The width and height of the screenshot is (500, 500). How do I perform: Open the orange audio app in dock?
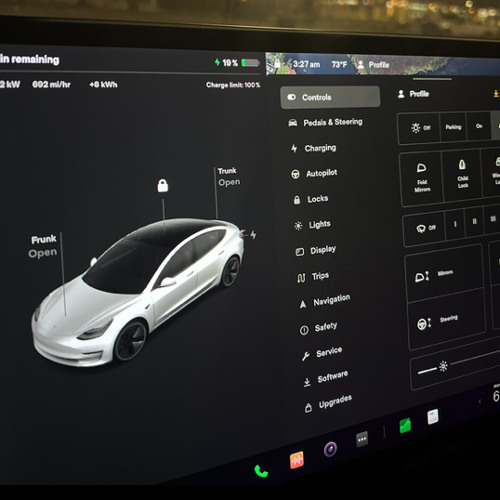(x=296, y=460)
